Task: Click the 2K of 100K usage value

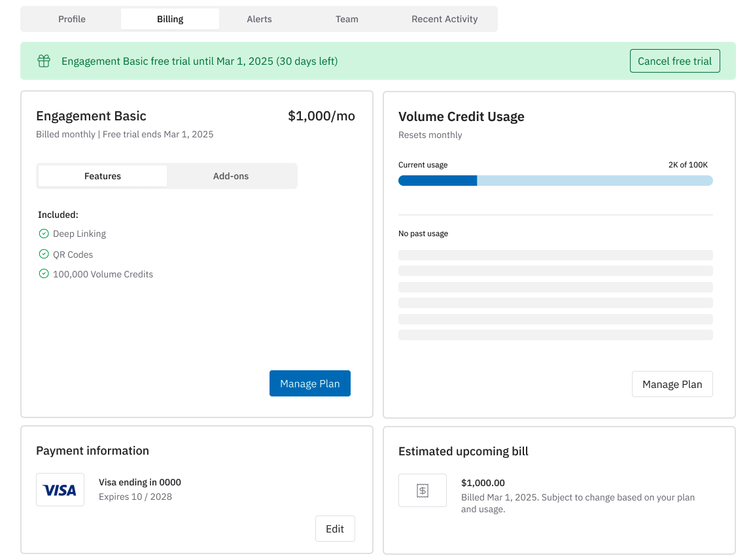Action: point(688,165)
